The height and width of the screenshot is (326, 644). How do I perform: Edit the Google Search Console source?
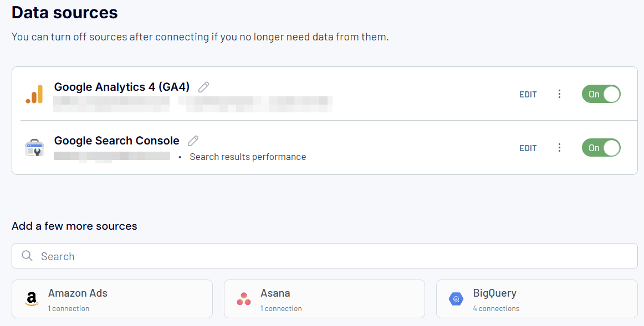coord(528,148)
